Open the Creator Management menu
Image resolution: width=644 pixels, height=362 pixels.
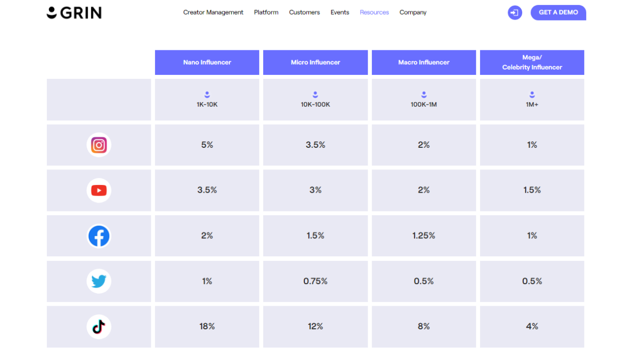[x=213, y=13]
